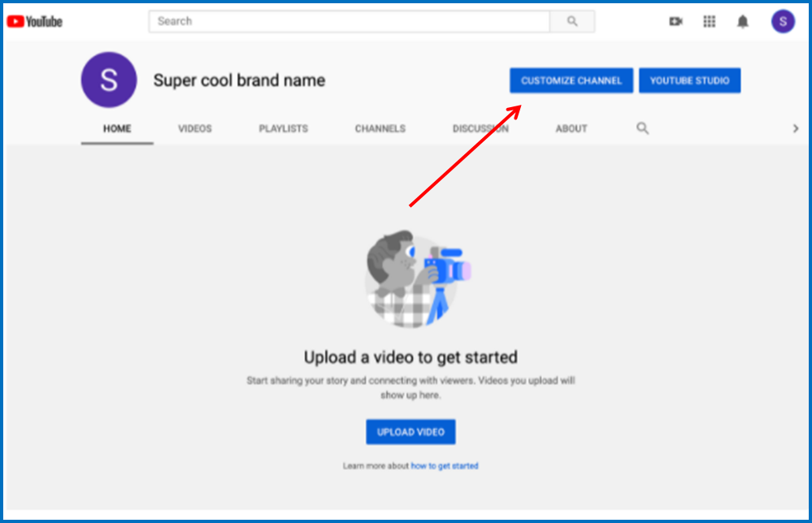
Task: Click the Customize Channel button
Action: pos(571,80)
